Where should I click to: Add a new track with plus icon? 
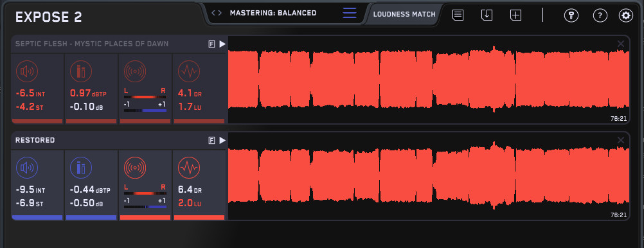pyautogui.click(x=515, y=15)
